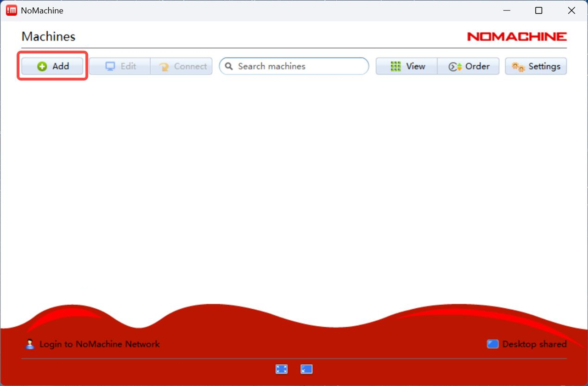Click Login to NoMachine Network
This screenshot has height=386, width=588.
pos(93,344)
